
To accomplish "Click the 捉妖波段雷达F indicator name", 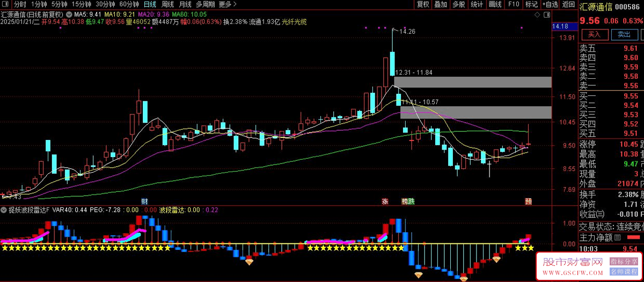I will 29,211.
